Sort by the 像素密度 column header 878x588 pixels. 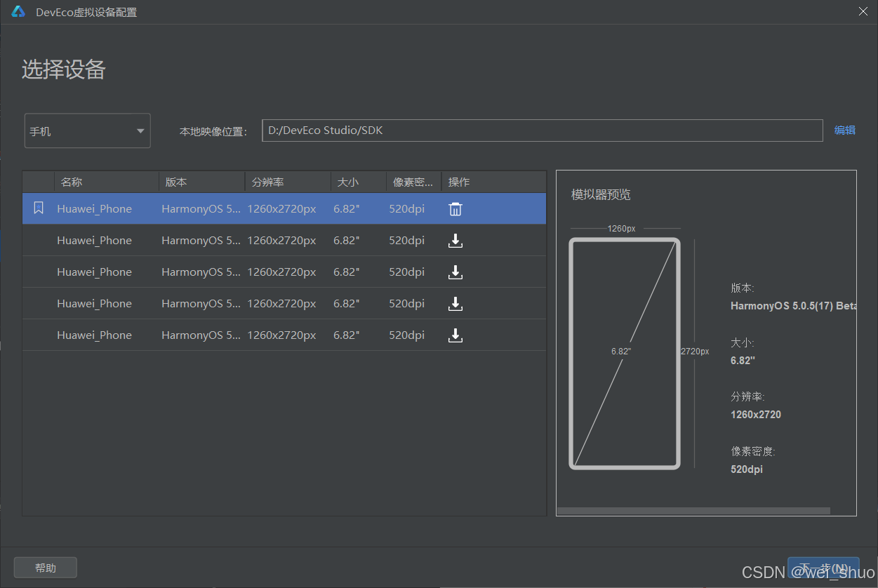click(x=413, y=182)
